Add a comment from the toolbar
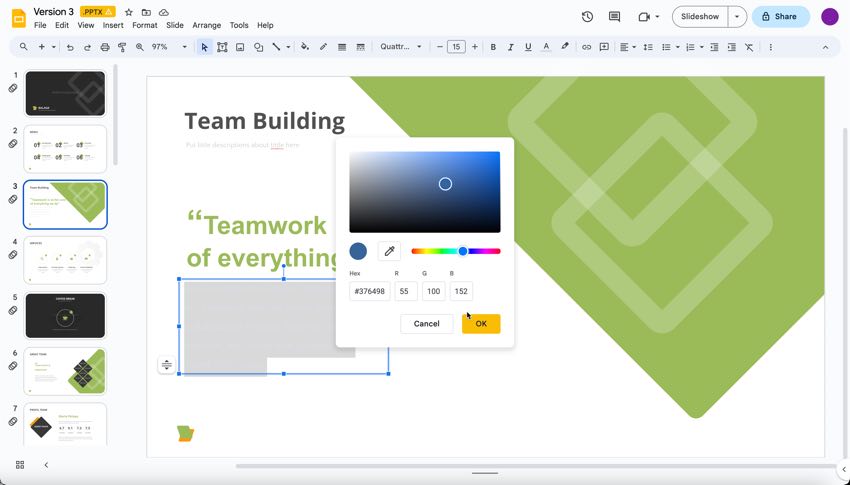The height and width of the screenshot is (485, 850). pos(604,47)
